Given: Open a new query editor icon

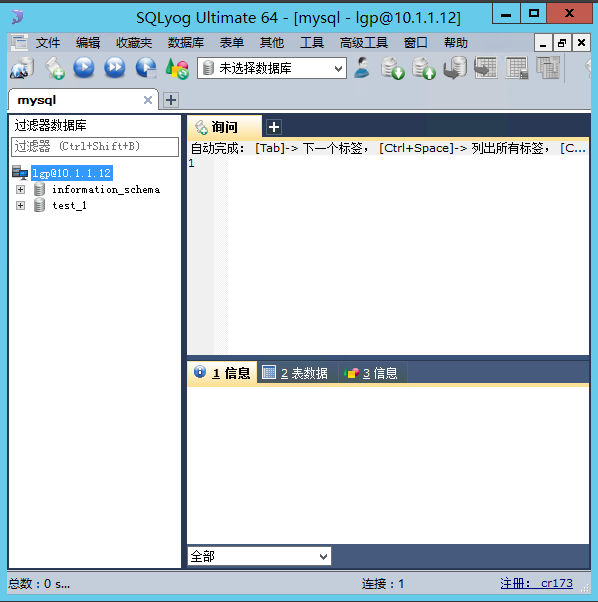Looking at the screenshot, I should pyautogui.click(x=54, y=68).
